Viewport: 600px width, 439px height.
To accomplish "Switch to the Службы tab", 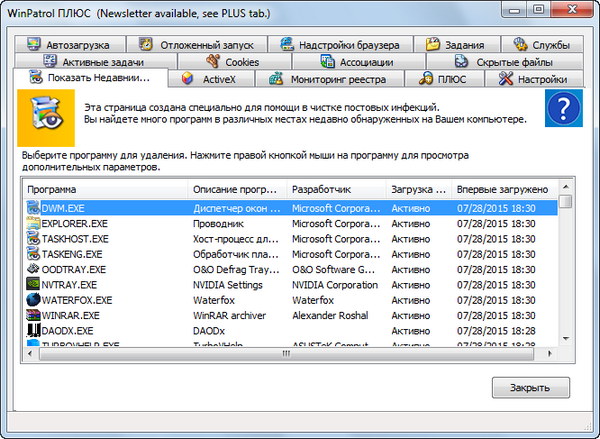I will pos(541,45).
